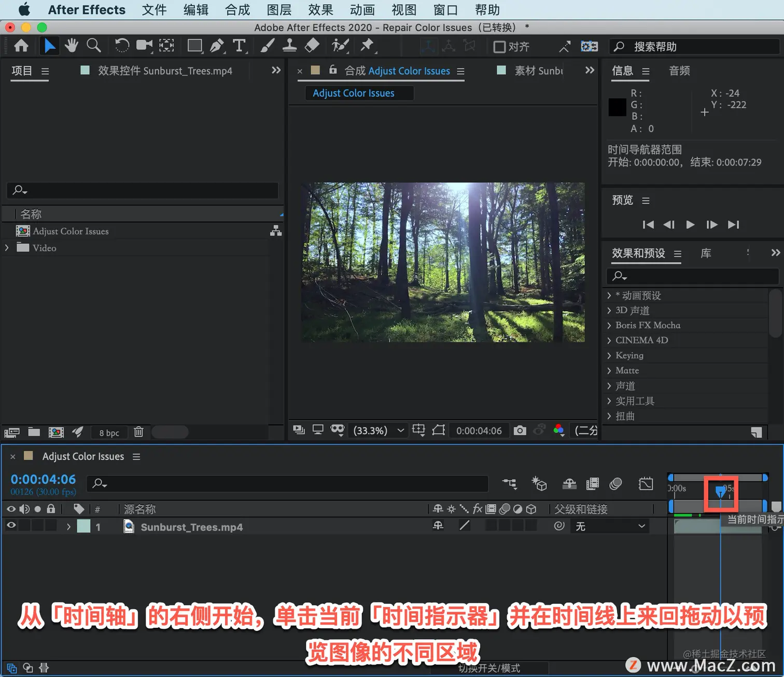Viewport: 784px width, 677px height.
Task: Select the Pan Behind anchor point tool
Action: tap(166, 46)
